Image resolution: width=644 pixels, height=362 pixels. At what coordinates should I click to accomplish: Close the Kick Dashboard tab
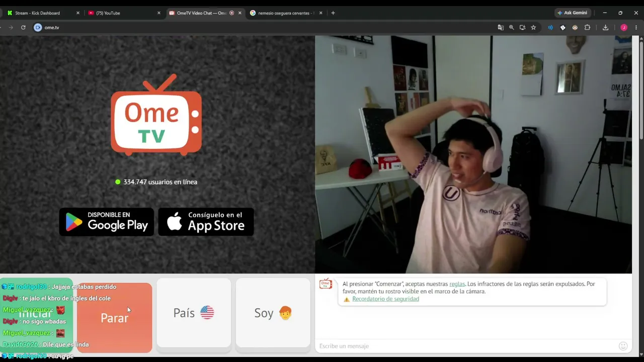pos(78,13)
